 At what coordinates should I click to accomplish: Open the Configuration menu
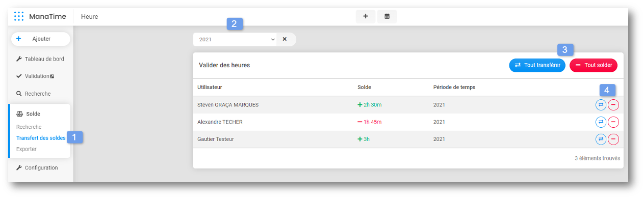tap(37, 168)
